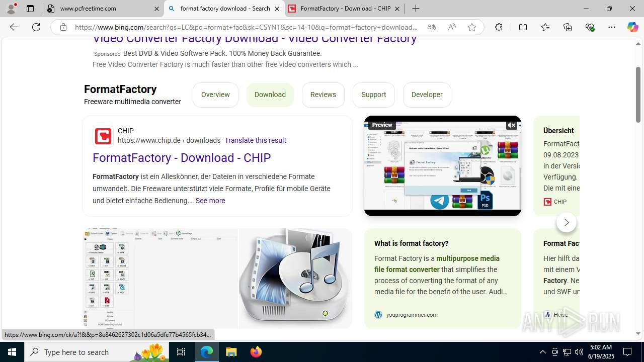Open Video Converter Factory Download sponsored link
The width and height of the screenshot is (644, 362).
(255, 39)
